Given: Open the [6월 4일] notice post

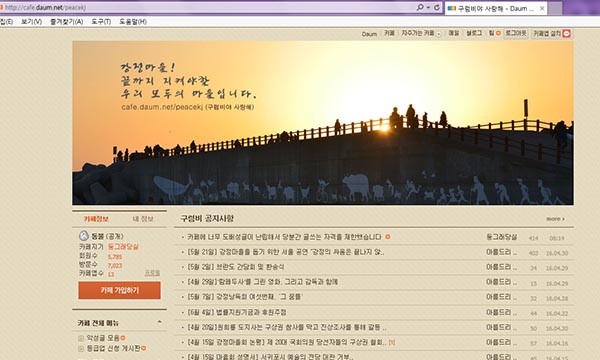Looking at the screenshot, I should [236, 312].
